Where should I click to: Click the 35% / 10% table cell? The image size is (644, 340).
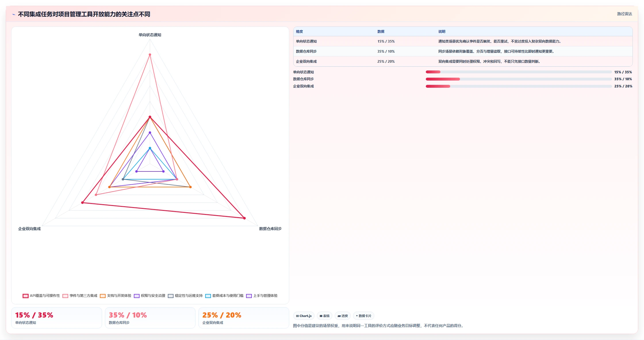point(386,51)
